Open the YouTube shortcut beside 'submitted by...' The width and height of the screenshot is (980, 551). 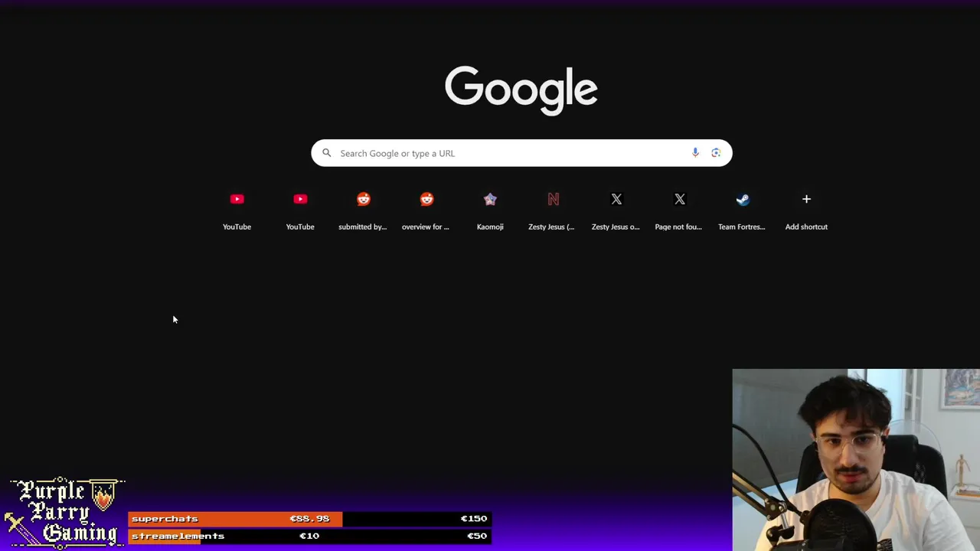[300, 209]
